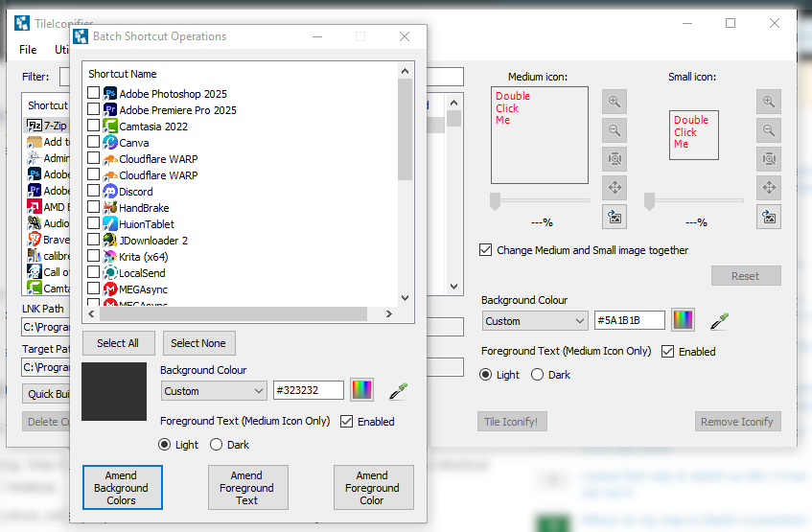Tick the Camtasia 2022 checkbox
The image size is (812, 532).
coord(93,127)
